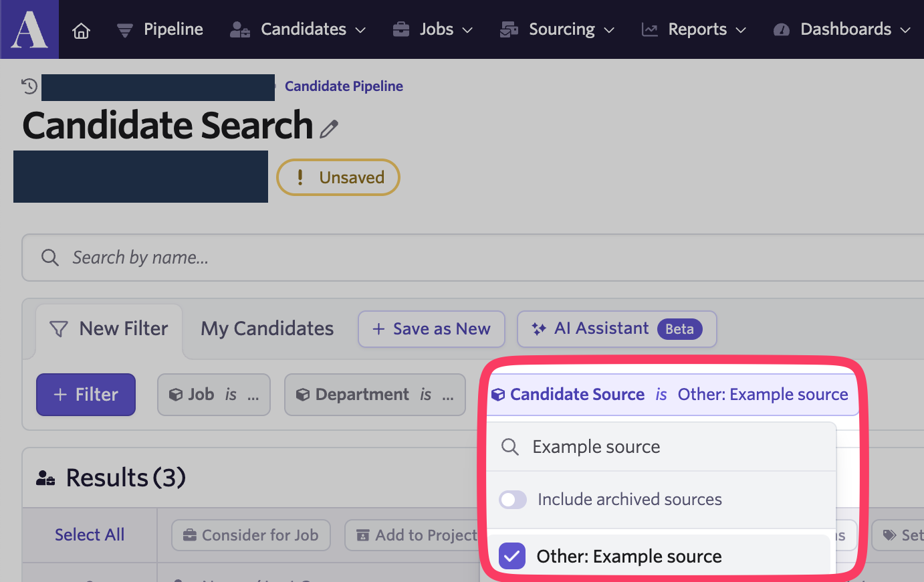Toggle Include archived sources switch

click(513, 500)
